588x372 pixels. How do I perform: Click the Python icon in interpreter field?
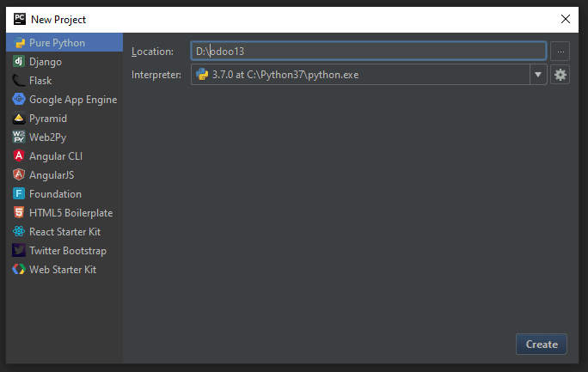202,75
